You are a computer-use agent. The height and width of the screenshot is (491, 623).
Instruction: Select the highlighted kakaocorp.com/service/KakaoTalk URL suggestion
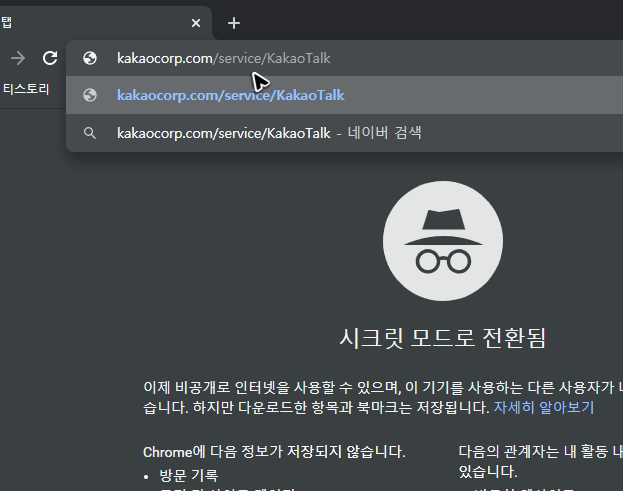pyautogui.click(x=344, y=95)
